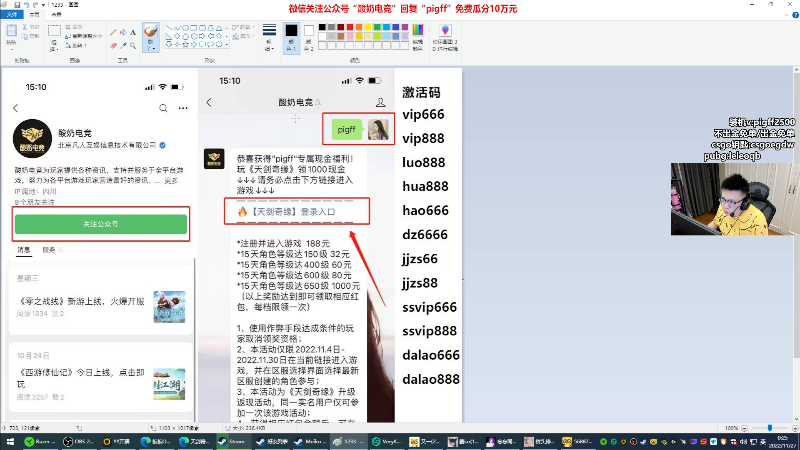Pick the Line shape
The width and height of the screenshot is (800, 450).
(168, 28)
